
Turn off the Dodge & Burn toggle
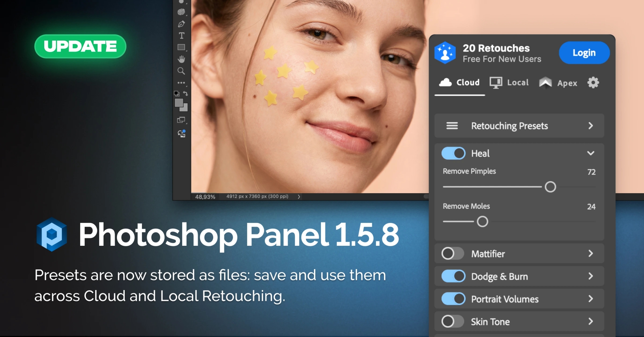click(x=453, y=276)
